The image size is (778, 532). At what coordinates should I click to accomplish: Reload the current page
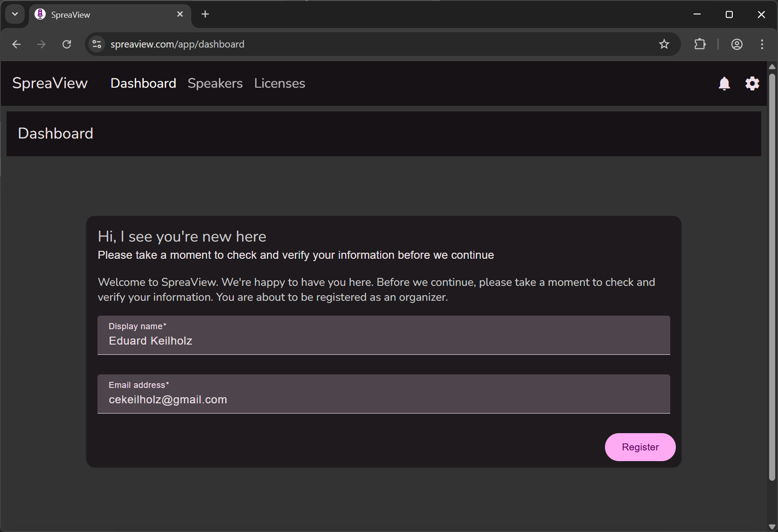67,44
